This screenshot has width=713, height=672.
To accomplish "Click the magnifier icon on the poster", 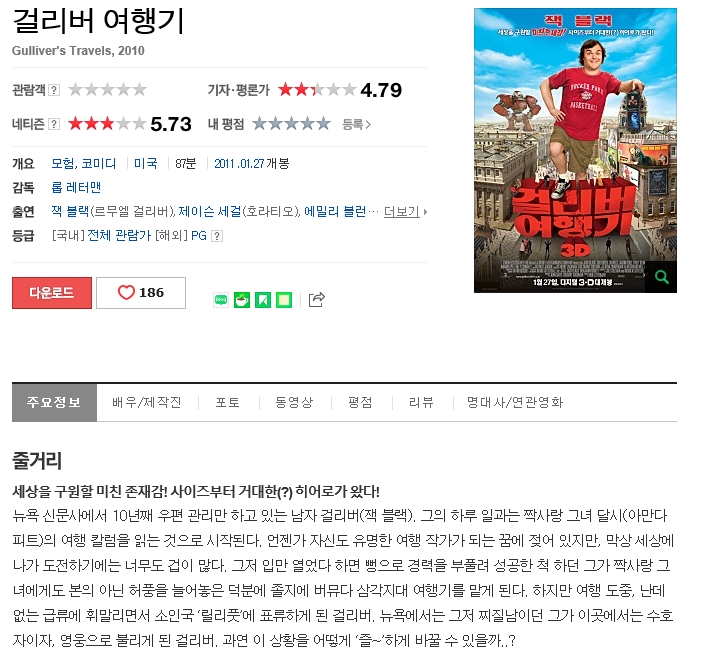I will (661, 276).
